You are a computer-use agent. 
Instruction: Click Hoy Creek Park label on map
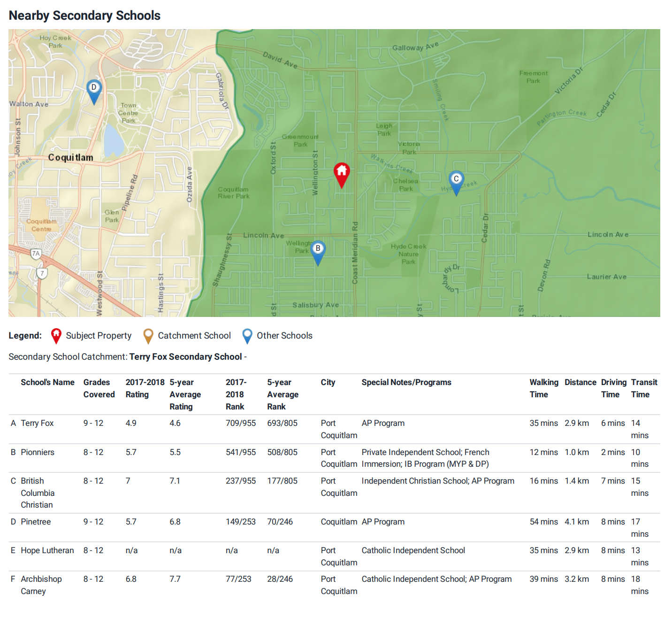point(55,42)
